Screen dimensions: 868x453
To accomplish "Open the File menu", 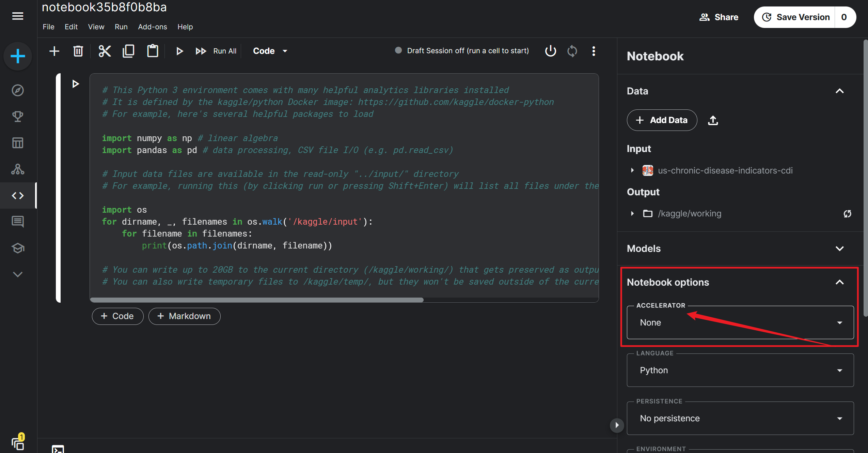I will tap(48, 27).
